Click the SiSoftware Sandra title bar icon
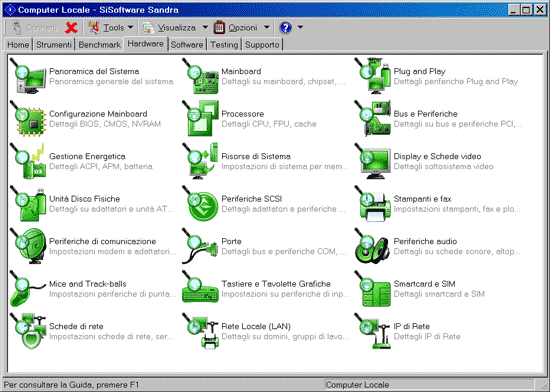The width and height of the screenshot is (550, 392). [x=10, y=10]
